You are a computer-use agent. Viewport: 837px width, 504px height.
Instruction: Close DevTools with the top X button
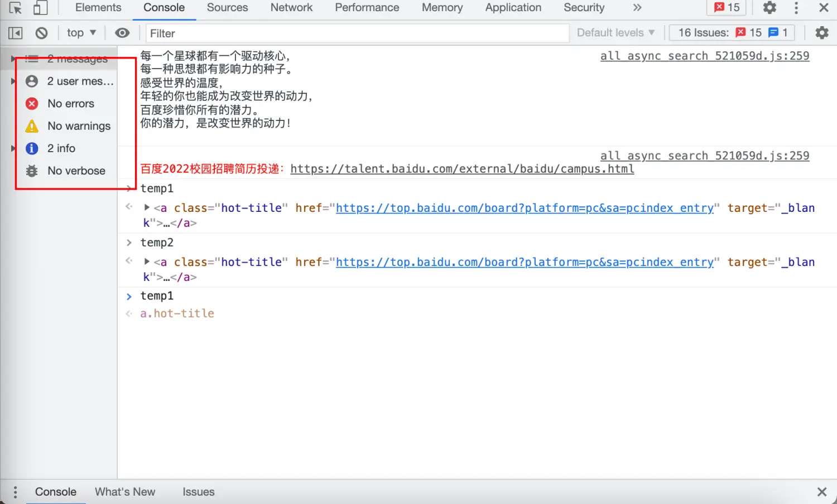tap(824, 8)
